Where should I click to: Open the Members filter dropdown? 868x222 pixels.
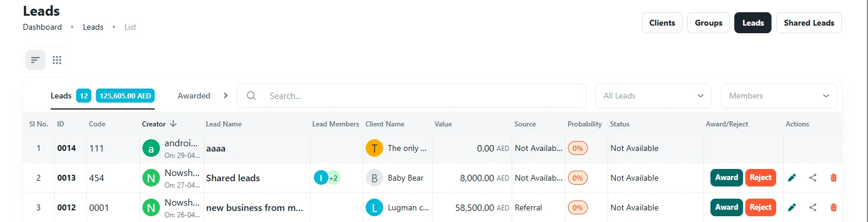pyautogui.click(x=779, y=96)
